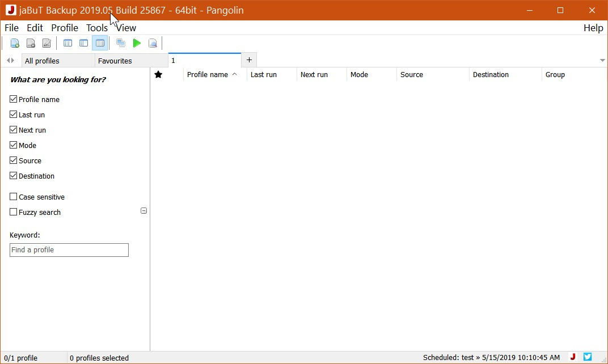Select the highlighted table view icon
This screenshot has width=608, height=364.
[100, 43]
